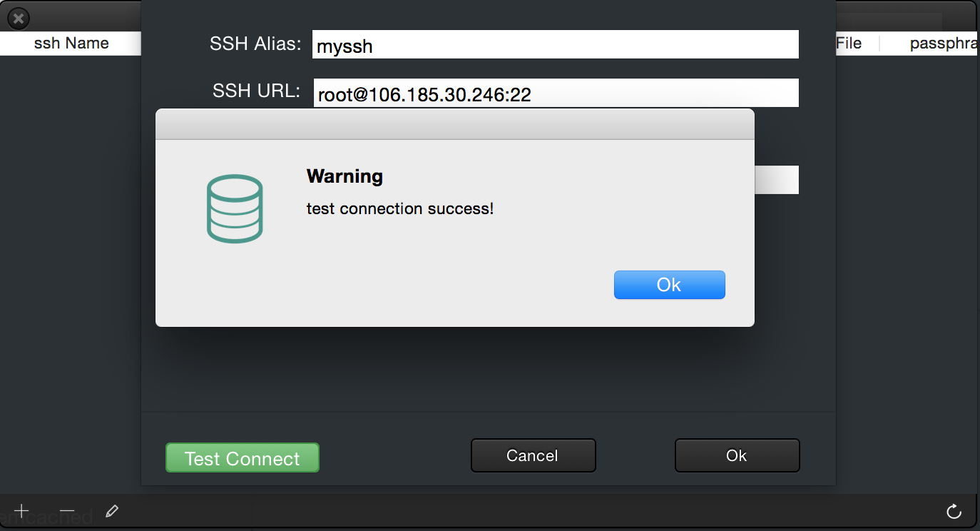The width and height of the screenshot is (980, 531).
Task: Remove the SSH entry with minus icon
Action: [67, 511]
